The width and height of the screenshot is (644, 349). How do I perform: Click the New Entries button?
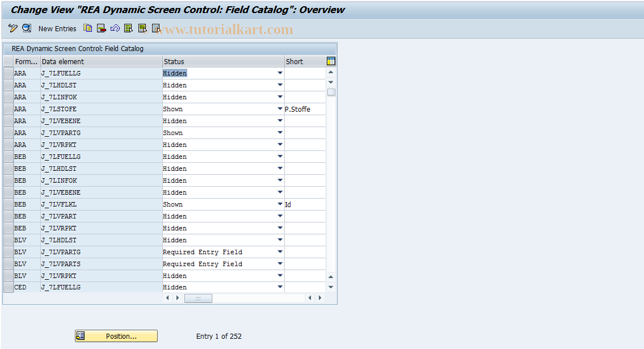click(57, 28)
